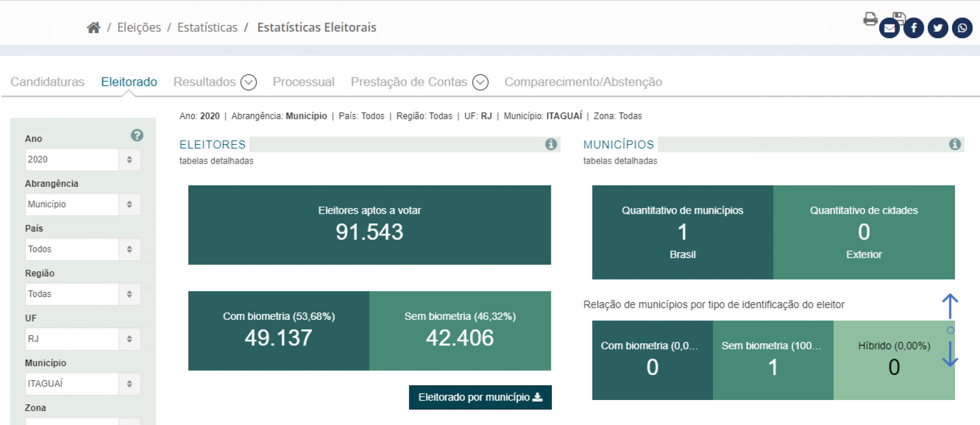This screenshot has height=425, width=980.
Task: Click Eleitores aptos a votar card
Action: coord(370,225)
